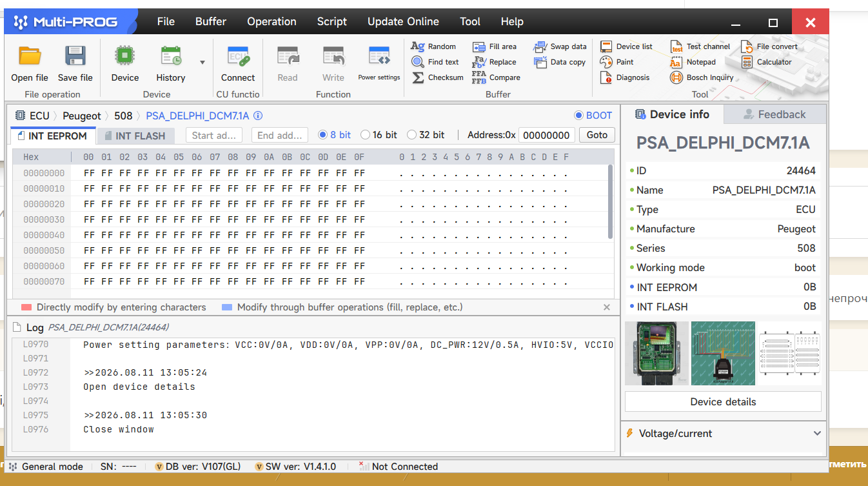Click the Open file folder icon
The height and width of the screenshot is (486, 868).
[30, 56]
